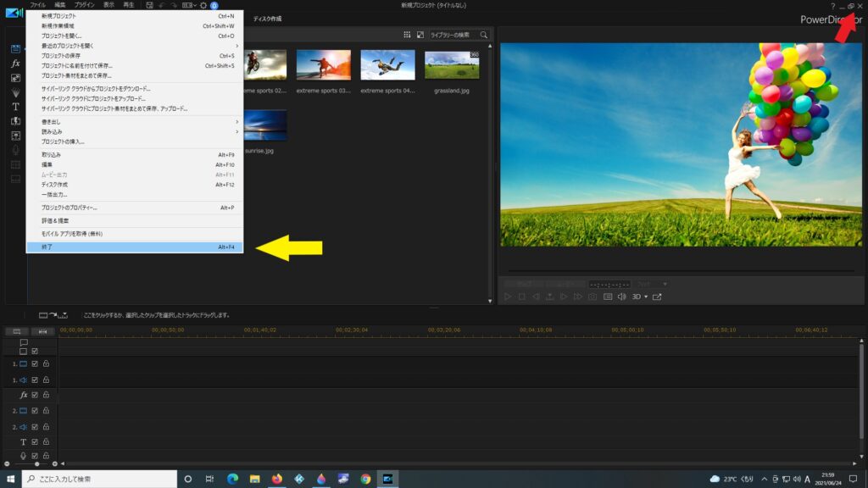Viewport: 868px width, 488px height.
Task: Click the timeline zoom-out minus icon
Action: [x=7, y=463]
